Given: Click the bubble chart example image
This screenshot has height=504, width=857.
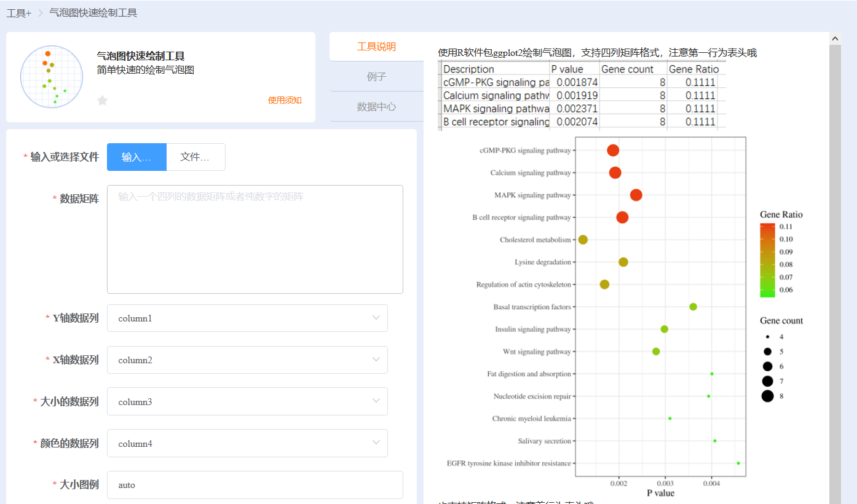Looking at the screenshot, I should coord(622,316).
